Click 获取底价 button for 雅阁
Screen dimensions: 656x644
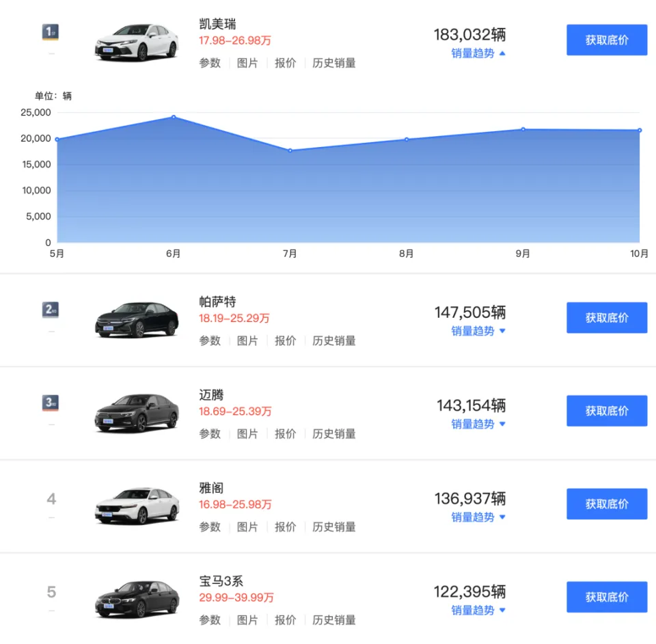tap(607, 504)
